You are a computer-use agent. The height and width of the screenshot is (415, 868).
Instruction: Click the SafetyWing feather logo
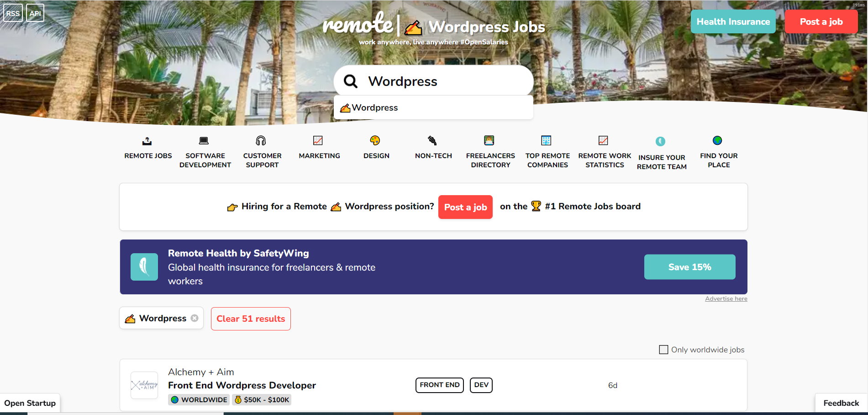144,267
